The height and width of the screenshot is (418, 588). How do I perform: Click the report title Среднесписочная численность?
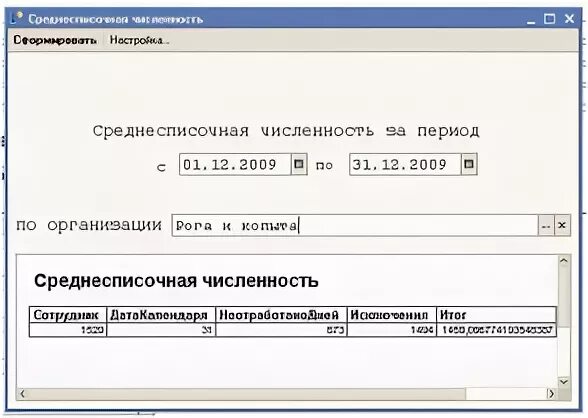click(x=176, y=280)
